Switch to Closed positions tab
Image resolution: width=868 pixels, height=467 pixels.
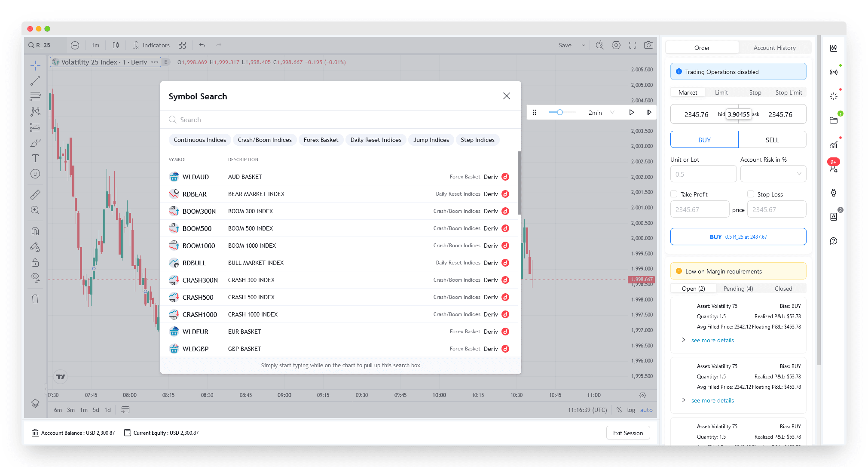tap(783, 289)
